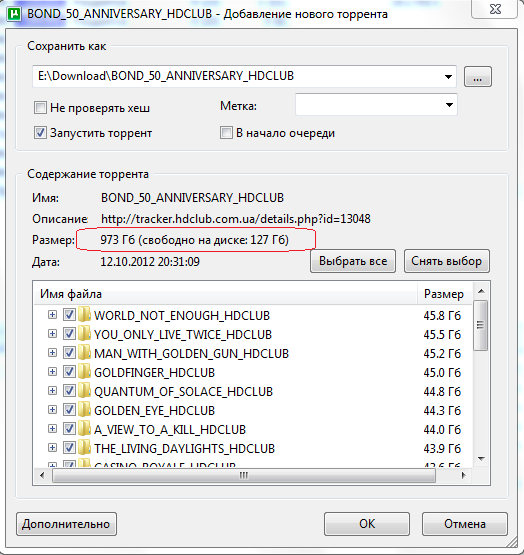
Task: Click the horizontal scroll right arrow
Action: click(x=463, y=475)
